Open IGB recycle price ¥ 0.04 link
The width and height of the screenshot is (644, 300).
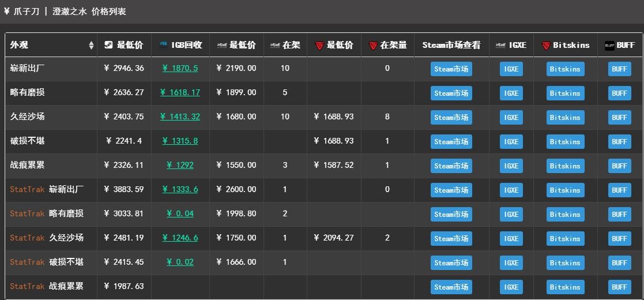[180, 213]
